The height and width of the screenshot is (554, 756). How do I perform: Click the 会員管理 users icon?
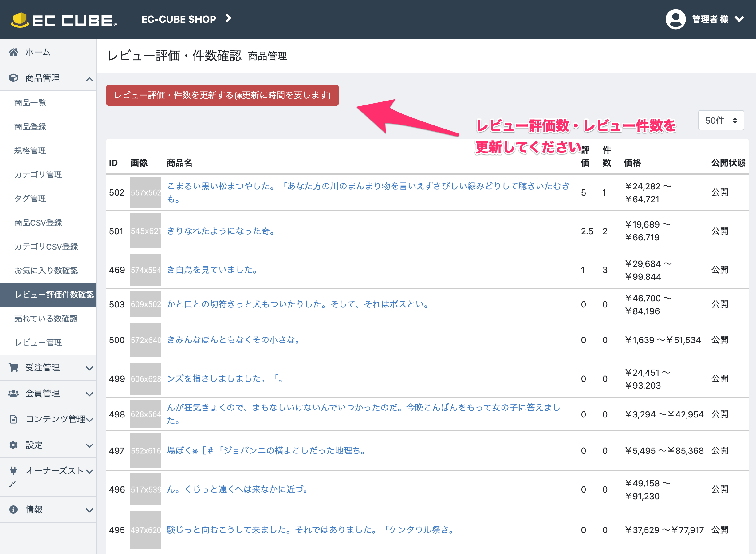(x=14, y=394)
